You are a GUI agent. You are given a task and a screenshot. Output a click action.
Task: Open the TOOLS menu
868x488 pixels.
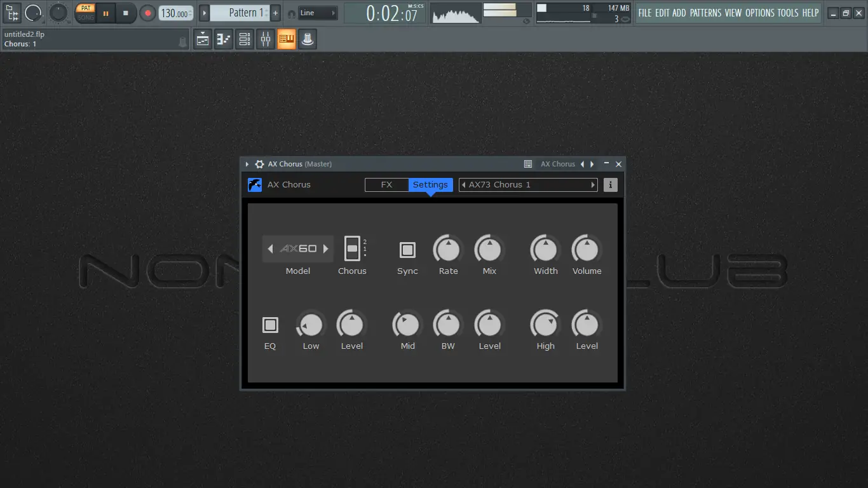(x=788, y=13)
